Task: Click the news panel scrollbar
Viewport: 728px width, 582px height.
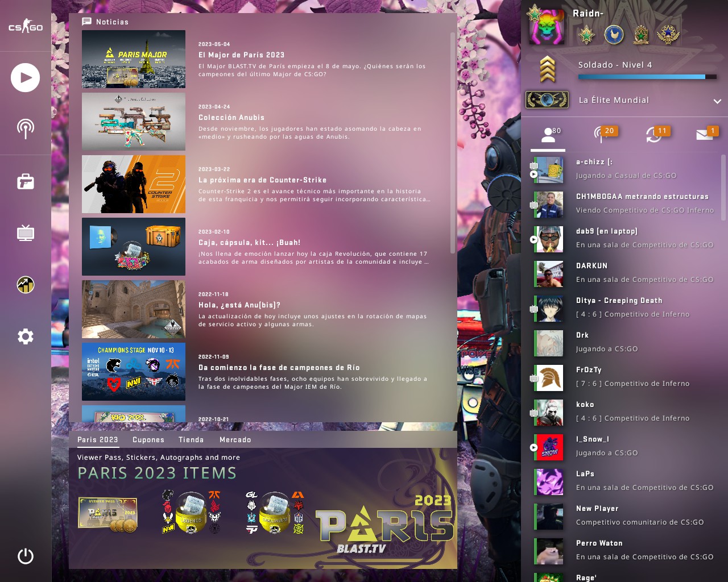Action: (x=453, y=142)
